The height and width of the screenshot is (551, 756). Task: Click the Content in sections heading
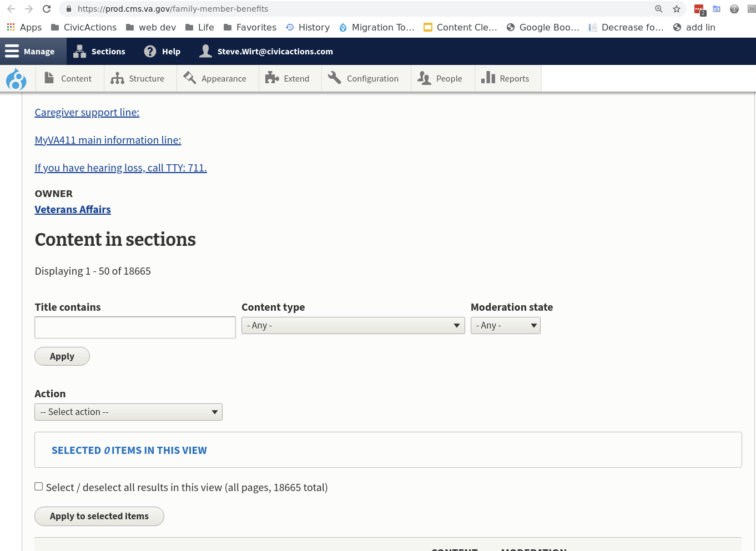(x=115, y=239)
